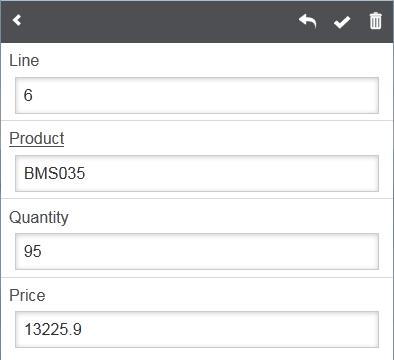Click the Price label text
This screenshot has height=360, width=394.
pyautogui.click(x=27, y=295)
